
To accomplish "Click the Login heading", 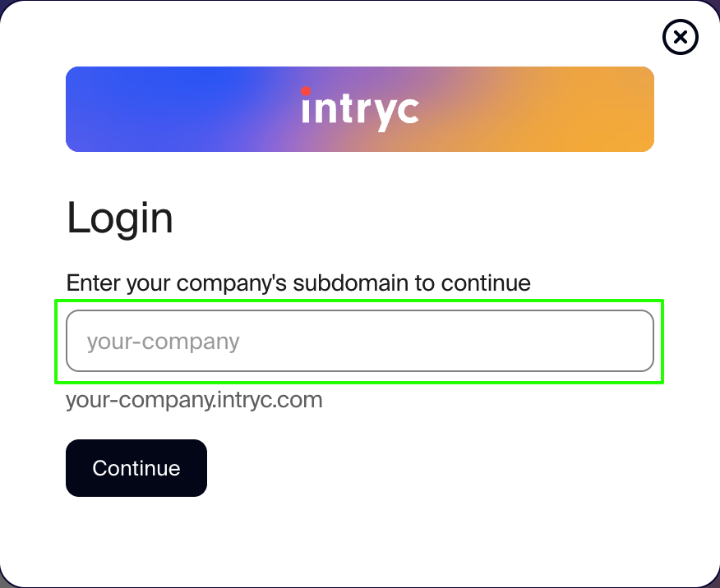I will (120, 218).
